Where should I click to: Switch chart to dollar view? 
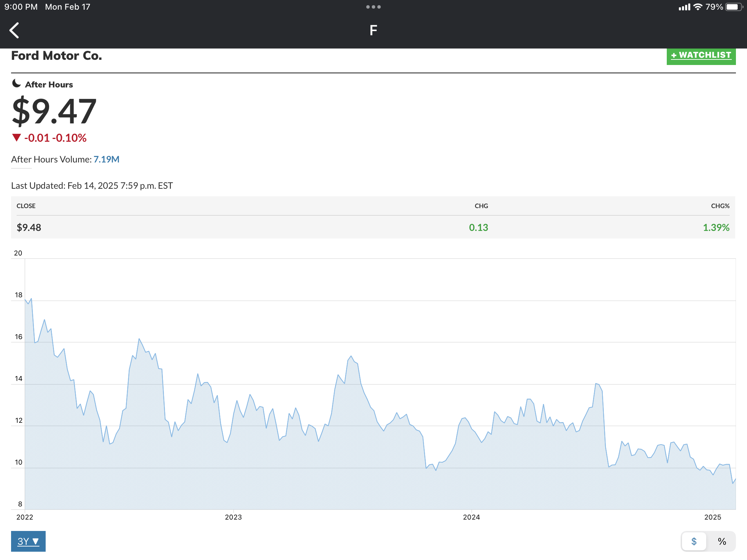pos(694,541)
